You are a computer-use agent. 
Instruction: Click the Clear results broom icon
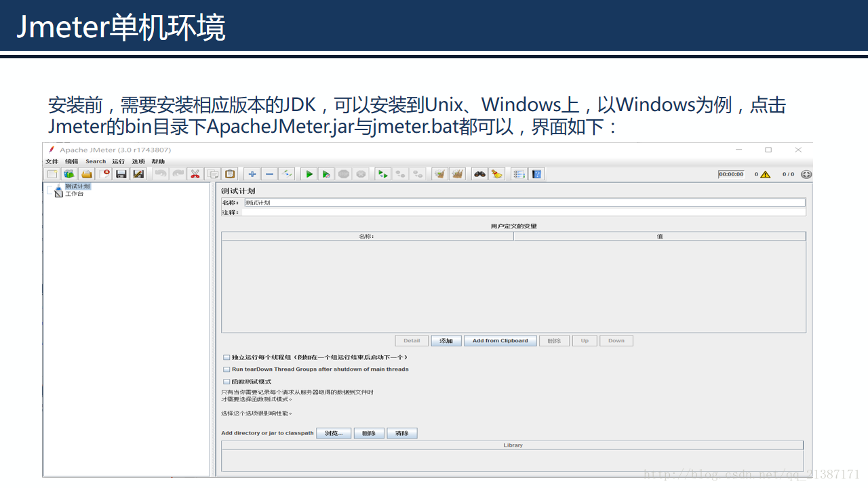(440, 174)
